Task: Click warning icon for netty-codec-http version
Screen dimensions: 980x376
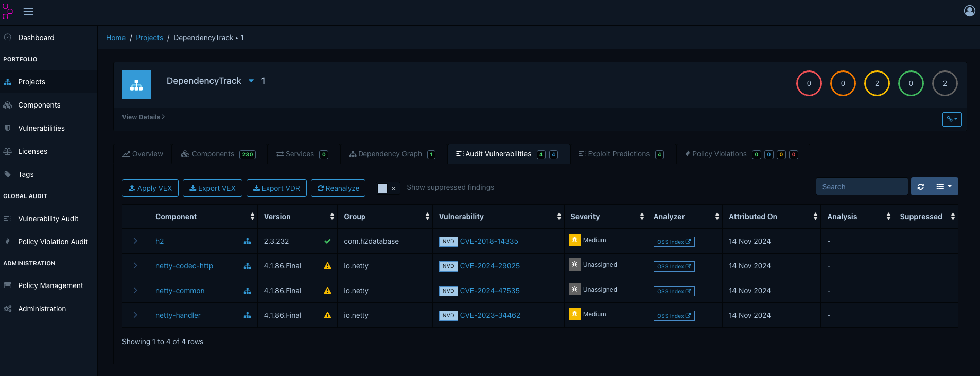Action: tap(327, 266)
